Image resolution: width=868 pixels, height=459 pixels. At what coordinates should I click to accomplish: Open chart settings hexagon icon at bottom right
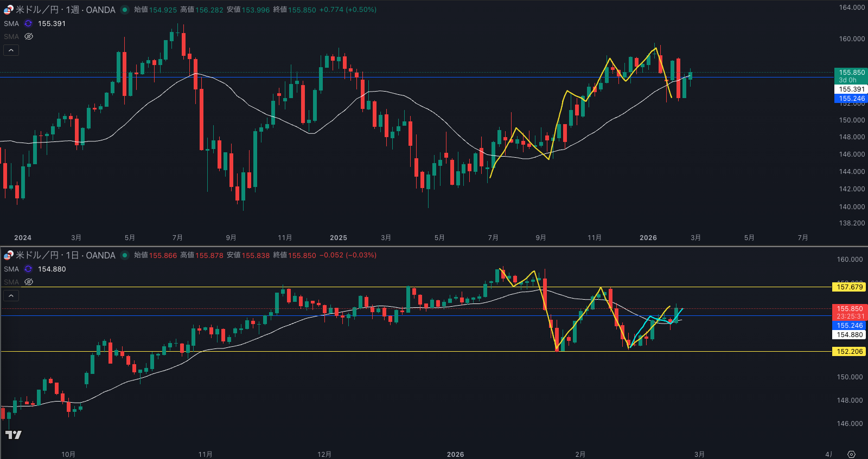pos(851,454)
